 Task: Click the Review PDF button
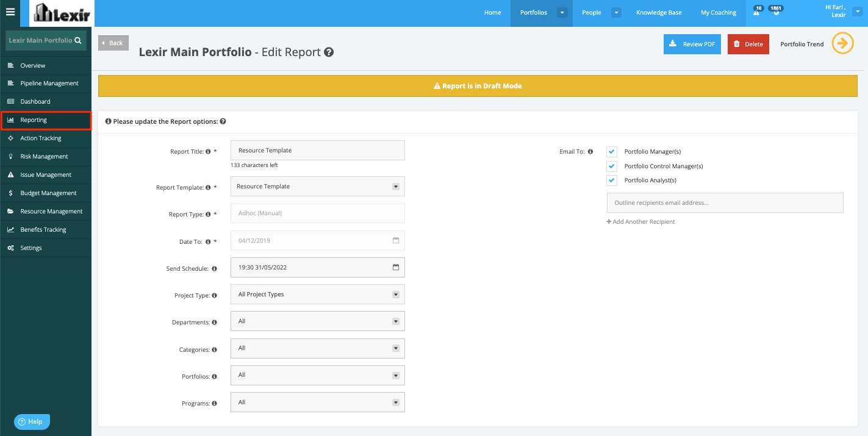coord(692,44)
